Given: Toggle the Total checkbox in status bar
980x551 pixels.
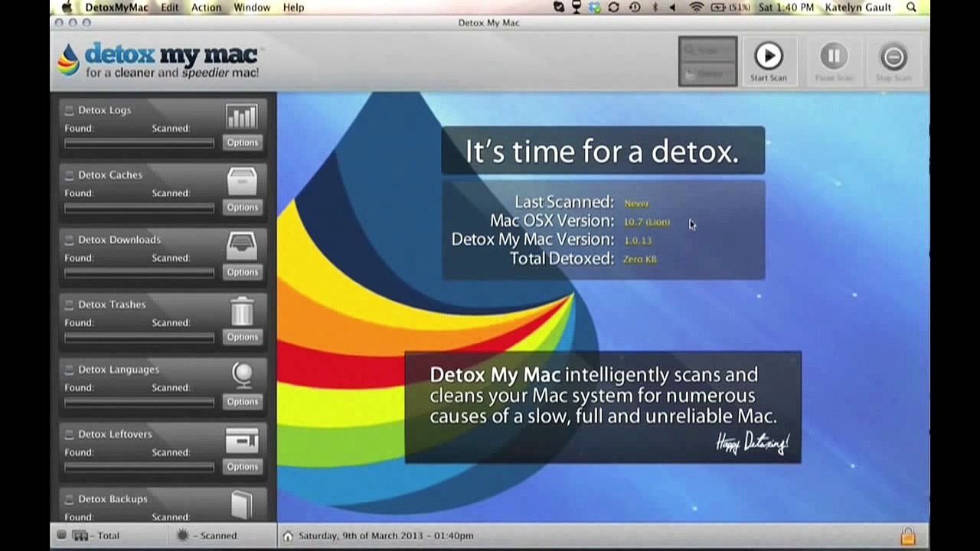Looking at the screenshot, I should pos(62,536).
